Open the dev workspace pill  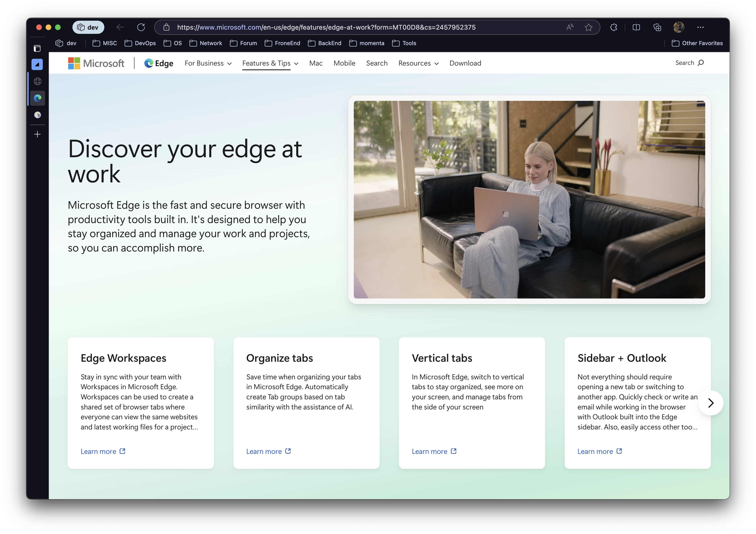(x=88, y=27)
